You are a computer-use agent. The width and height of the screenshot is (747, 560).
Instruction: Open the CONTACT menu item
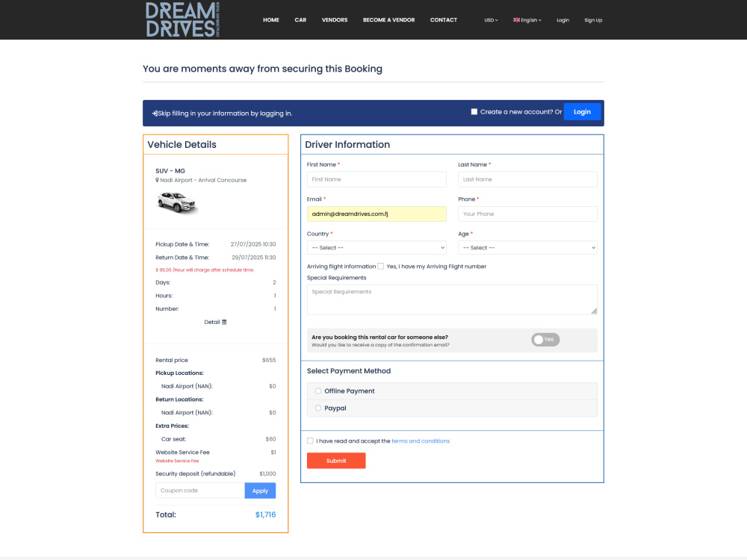pos(444,20)
